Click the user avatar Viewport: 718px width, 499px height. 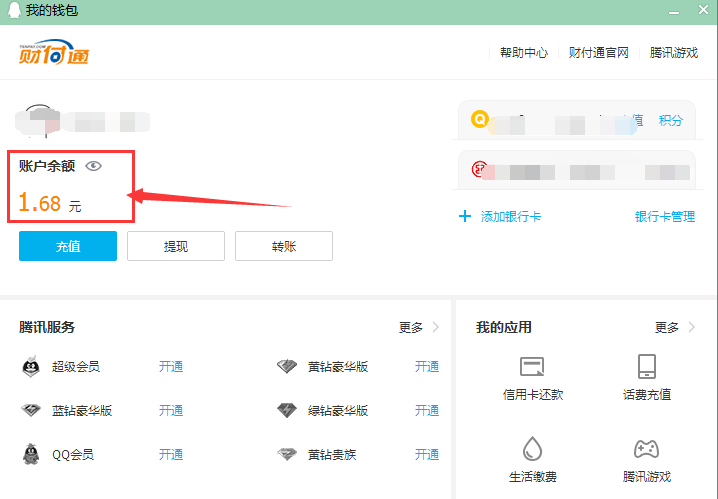39,121
